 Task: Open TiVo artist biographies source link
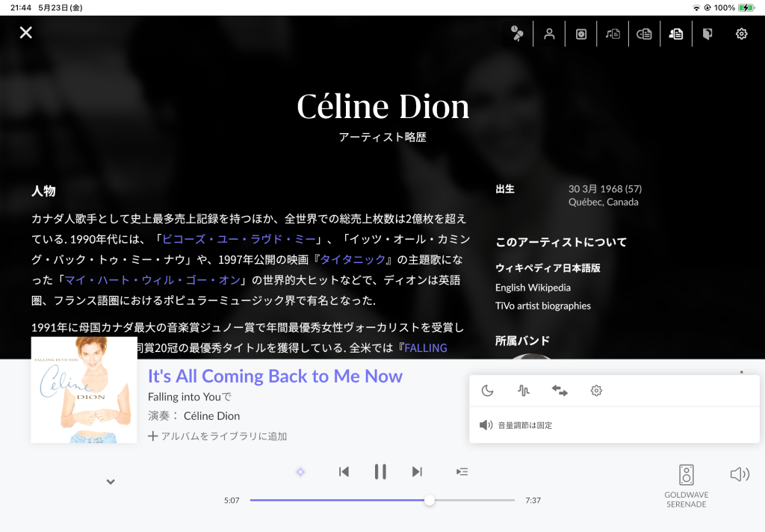[x=543, y=306]
